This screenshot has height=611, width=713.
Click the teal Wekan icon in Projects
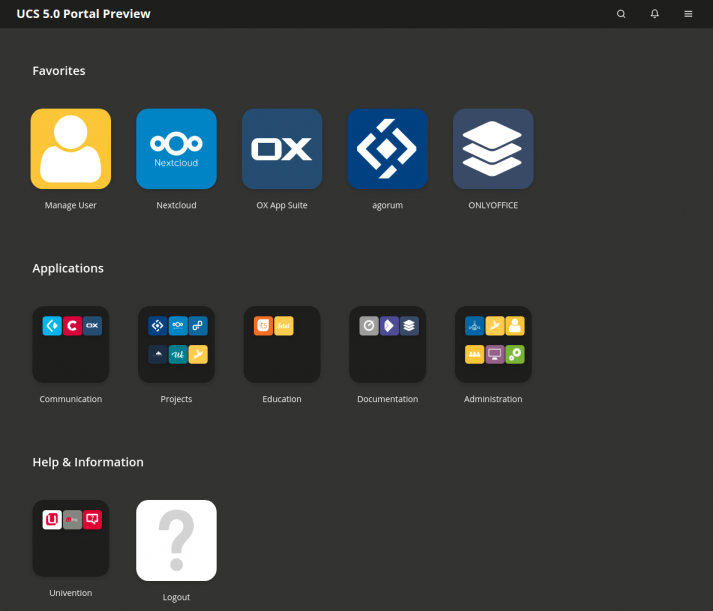click(178, 355)
